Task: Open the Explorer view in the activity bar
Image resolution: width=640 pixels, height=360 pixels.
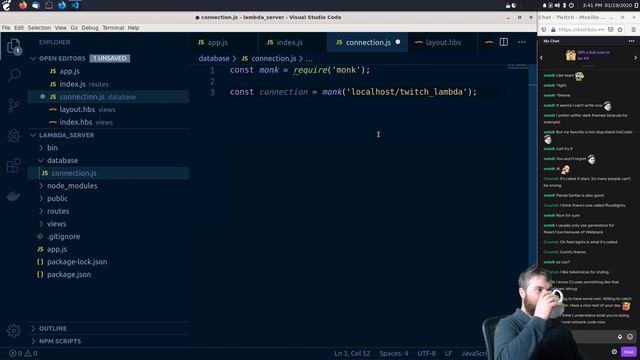Action: point(14,47)
